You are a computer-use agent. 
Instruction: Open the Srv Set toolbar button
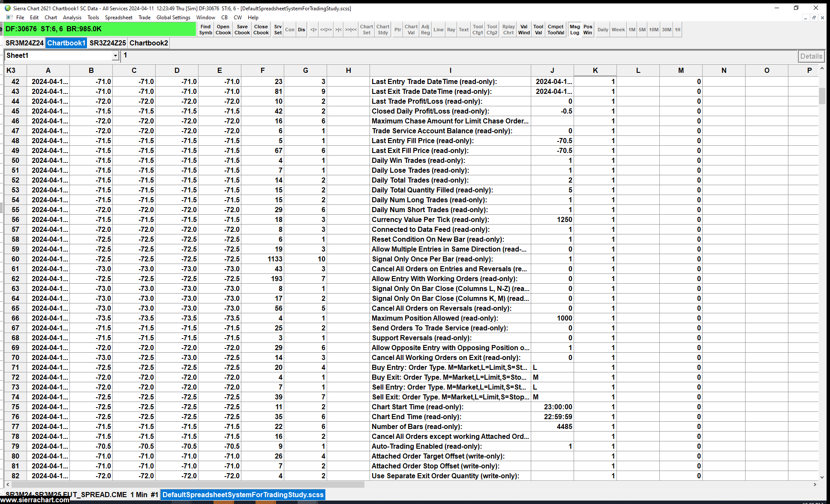278,30
